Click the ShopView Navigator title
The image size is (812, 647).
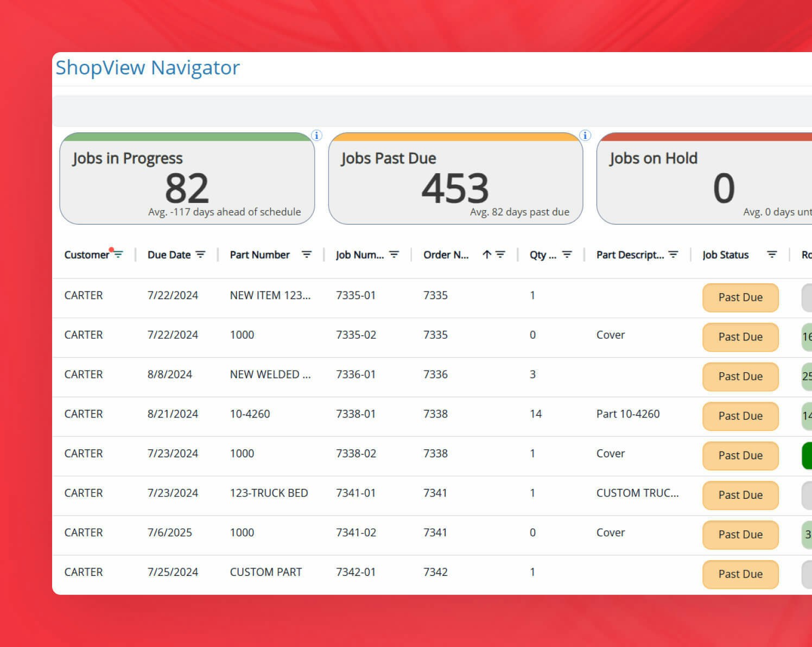[x=148, y=68]
